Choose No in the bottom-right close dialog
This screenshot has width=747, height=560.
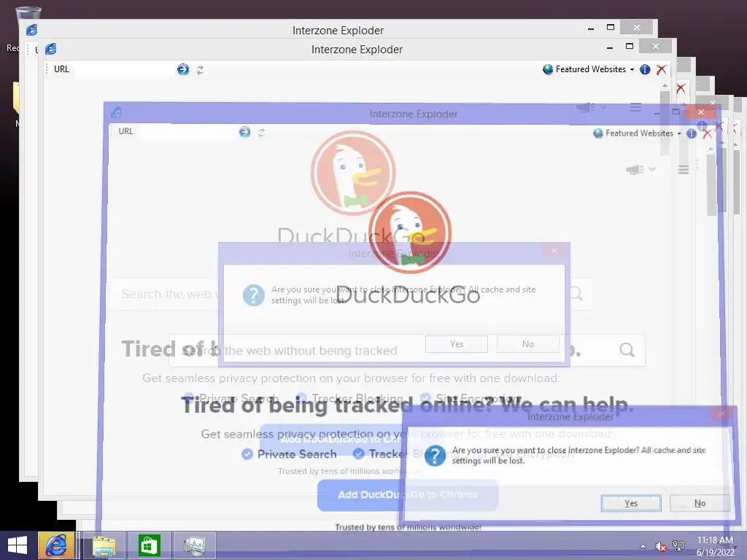point(700,503)
